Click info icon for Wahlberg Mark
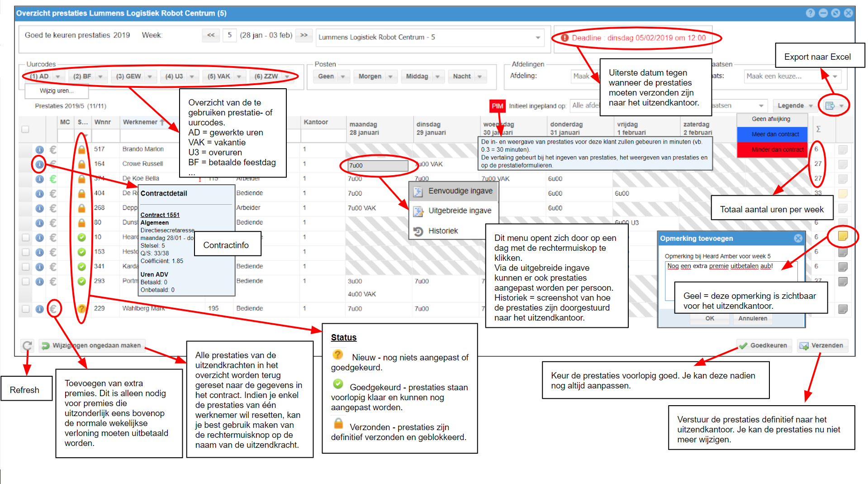This screenshot has height=484, width=868. pos(40,309)
